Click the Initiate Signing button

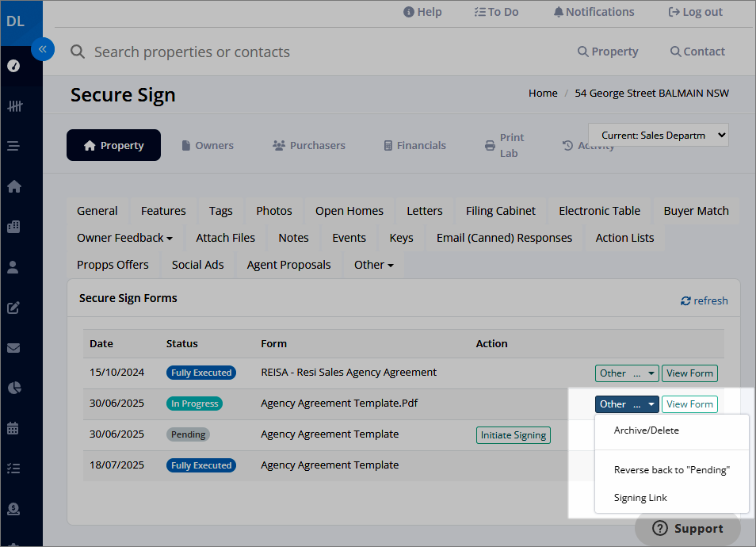[513, 434]
